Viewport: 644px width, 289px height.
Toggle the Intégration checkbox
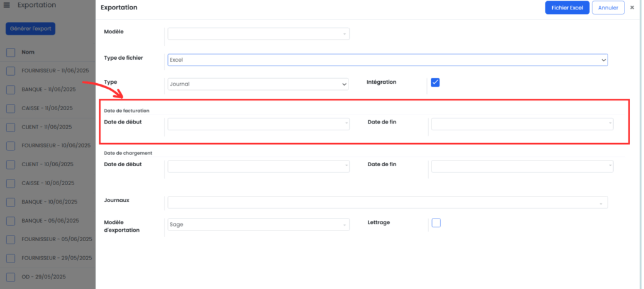tap(435, 82)
